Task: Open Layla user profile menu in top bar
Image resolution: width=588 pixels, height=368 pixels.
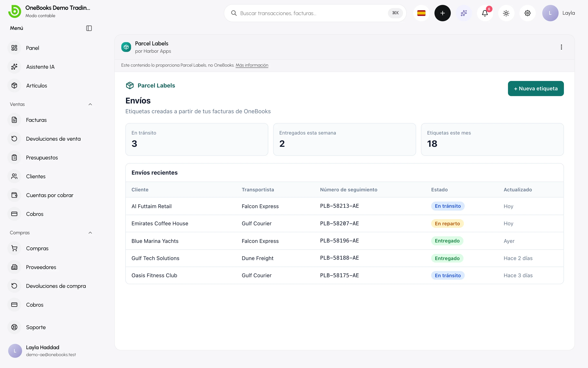Action: click(x=558, y=13)
